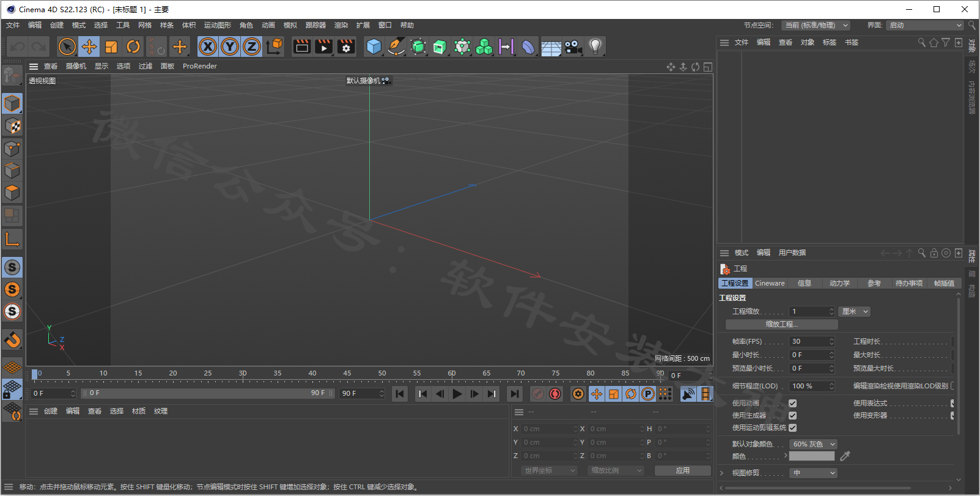Add a Camera object
The width and height of the screenshot is (980, 496).
point(573,46)
